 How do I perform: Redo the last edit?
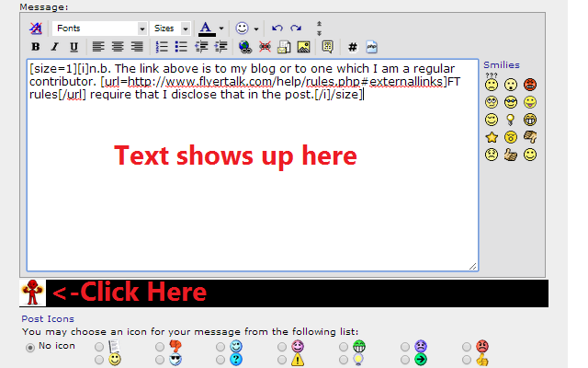click(296, 29)
